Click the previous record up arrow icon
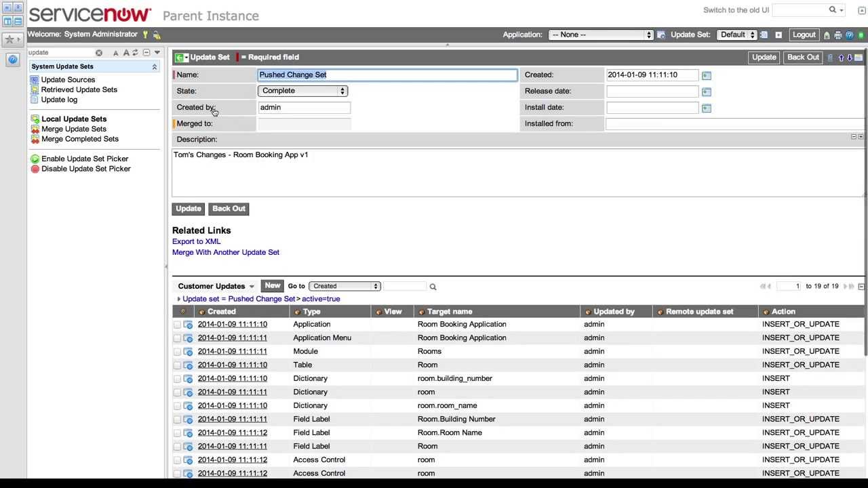 [x=841, y=58]
